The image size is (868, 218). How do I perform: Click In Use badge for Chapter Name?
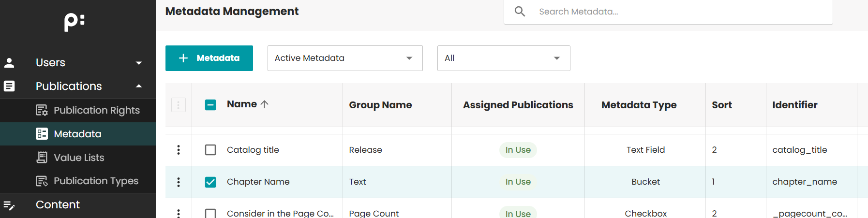518,182
